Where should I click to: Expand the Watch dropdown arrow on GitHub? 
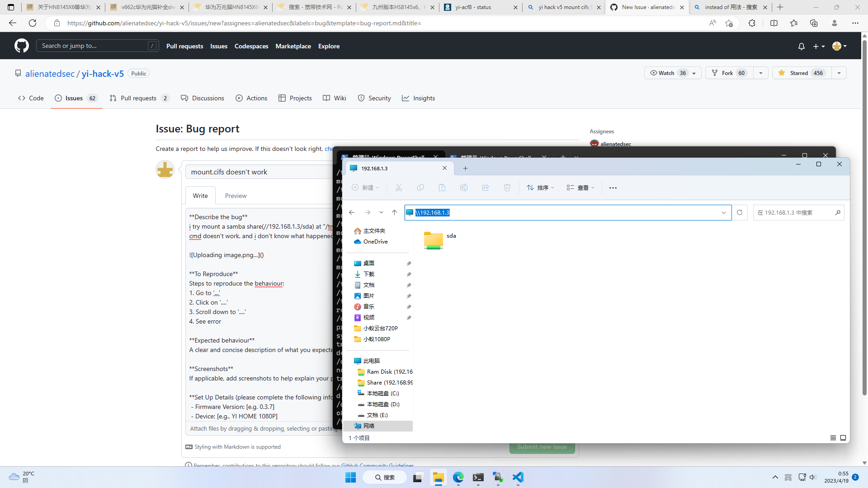[x=694, y=73]
